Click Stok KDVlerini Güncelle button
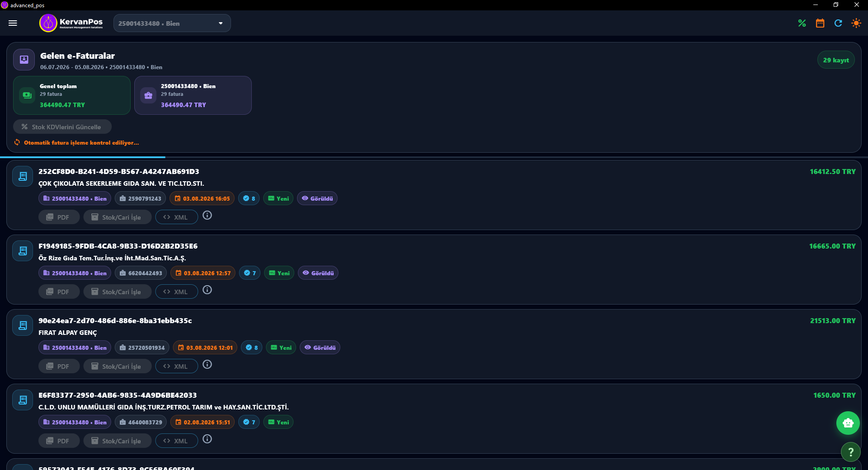The height and width of the screenshot is (470, 868). [x=62, y=127]
